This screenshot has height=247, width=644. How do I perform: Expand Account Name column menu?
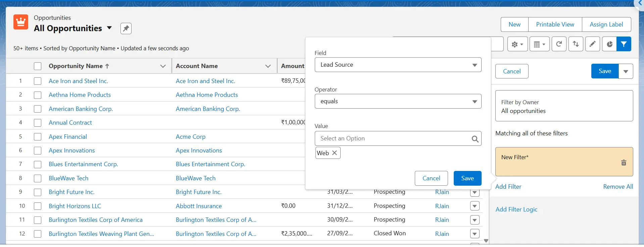click(x=268, y=66)
